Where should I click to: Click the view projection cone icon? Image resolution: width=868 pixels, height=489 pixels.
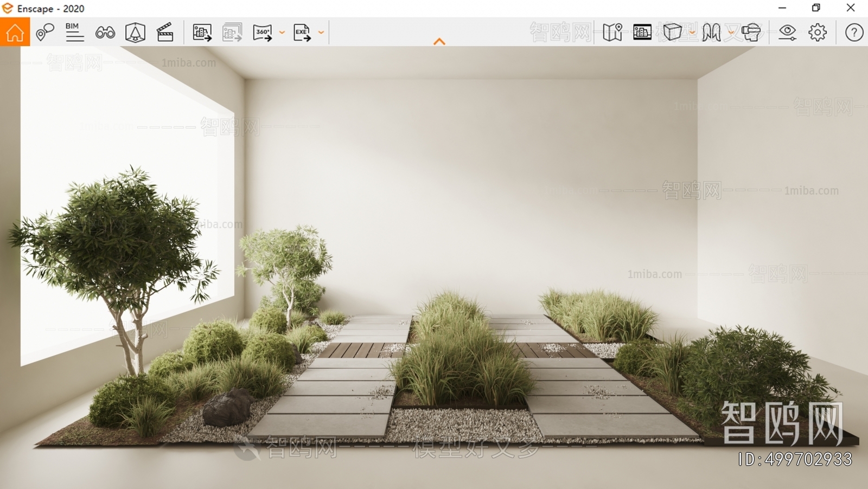135,33
